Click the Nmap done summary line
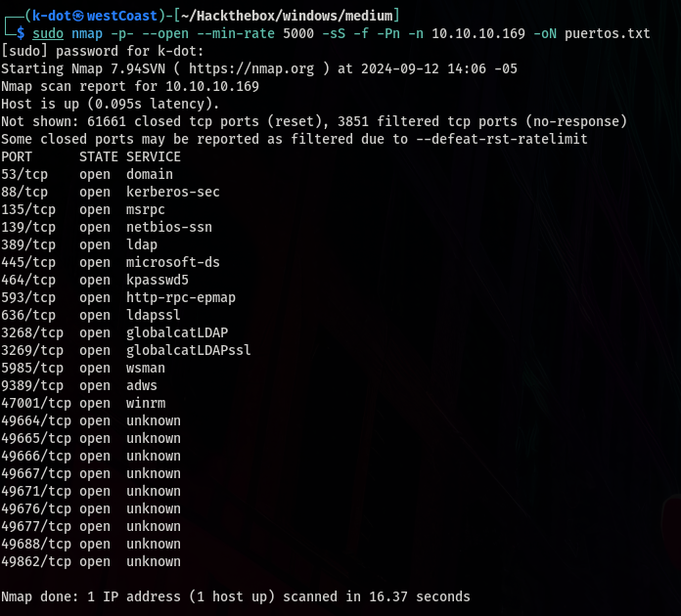The width and height of the screenshot is (681, 616). tap(236, 596)
